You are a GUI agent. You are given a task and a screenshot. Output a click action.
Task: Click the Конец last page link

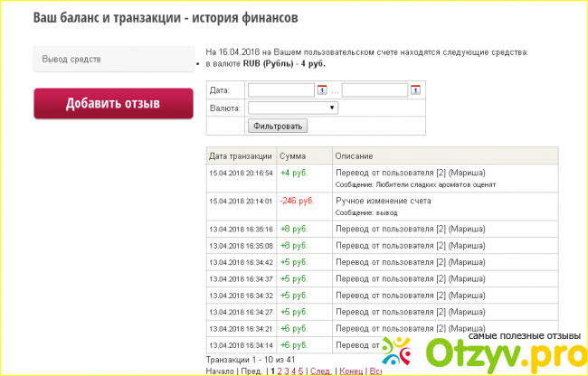350,371
